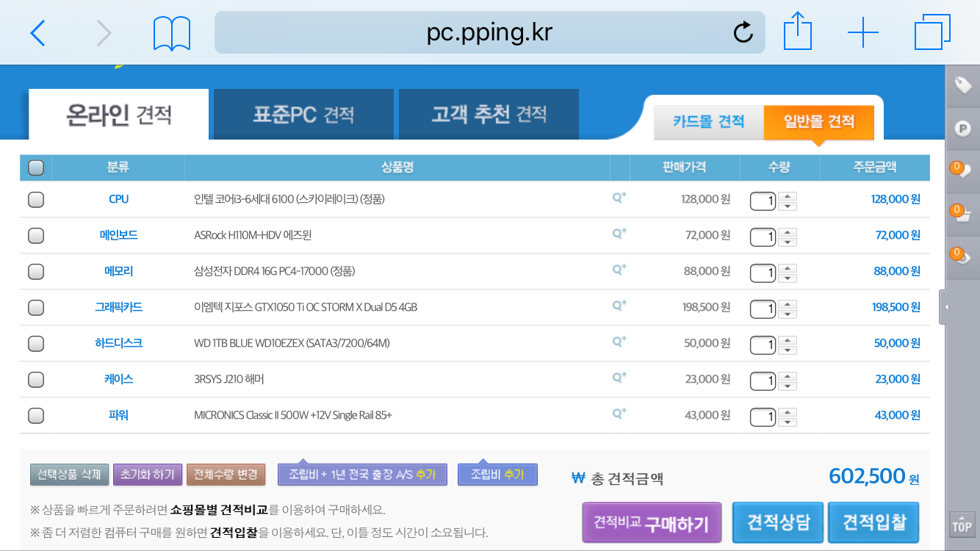
Task: Increase the 케이스 quantity with the up arrow
Action: 788,375
